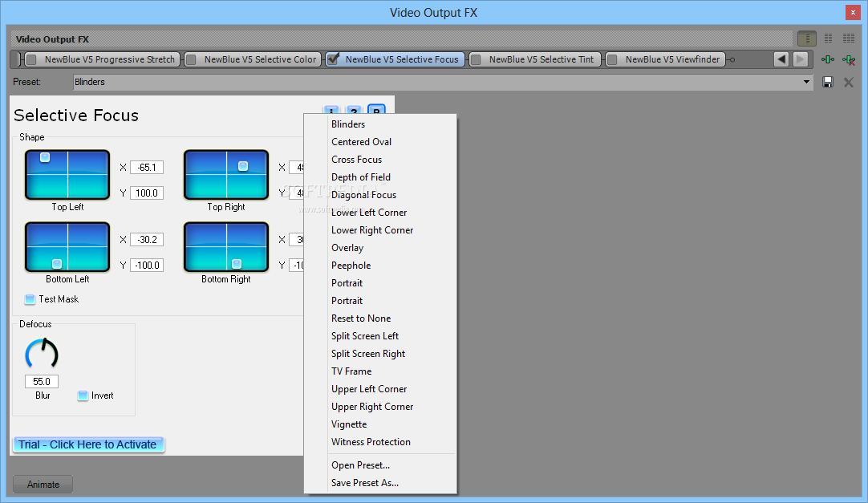Image resolution: width=868 pixels, height=503 pixels.
Task: Click the Animate button
Action: (x=43, y=485)
